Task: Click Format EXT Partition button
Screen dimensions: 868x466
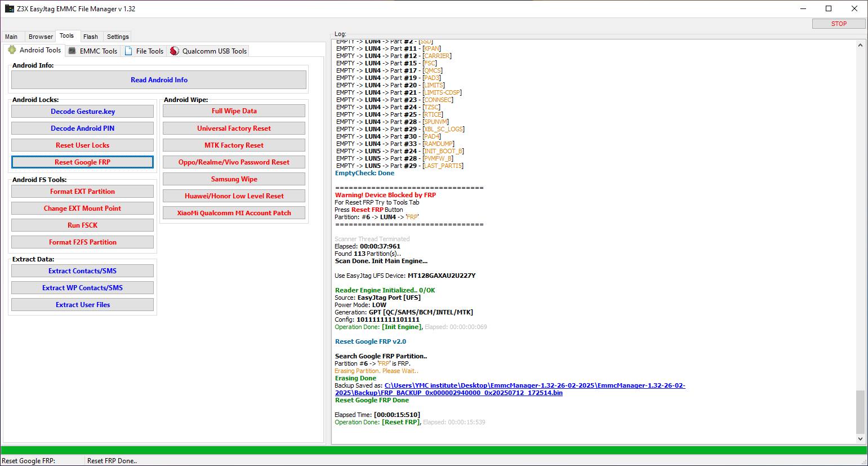Action: click(83, 192)
